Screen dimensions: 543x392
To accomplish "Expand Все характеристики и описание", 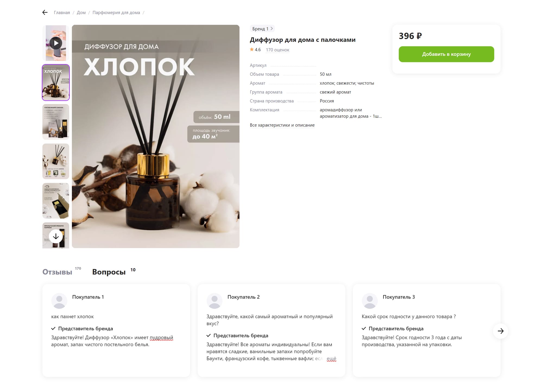I will (282, 125).
